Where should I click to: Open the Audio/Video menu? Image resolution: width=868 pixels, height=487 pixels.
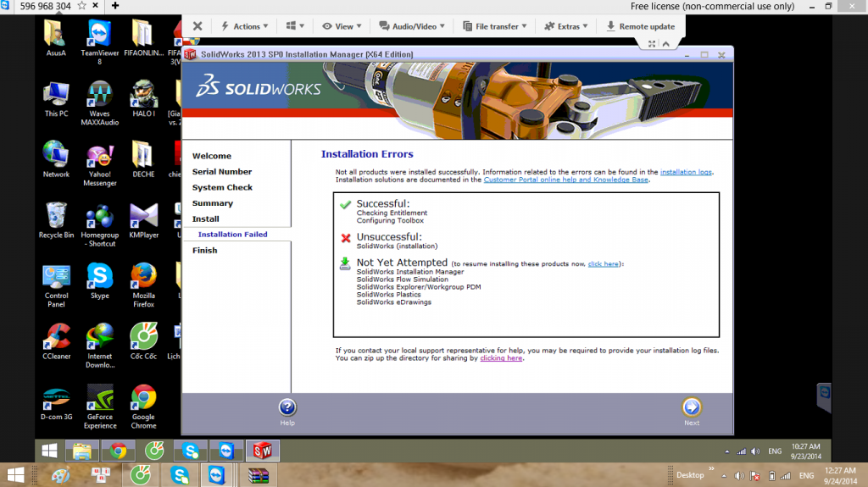pos(412,26)
